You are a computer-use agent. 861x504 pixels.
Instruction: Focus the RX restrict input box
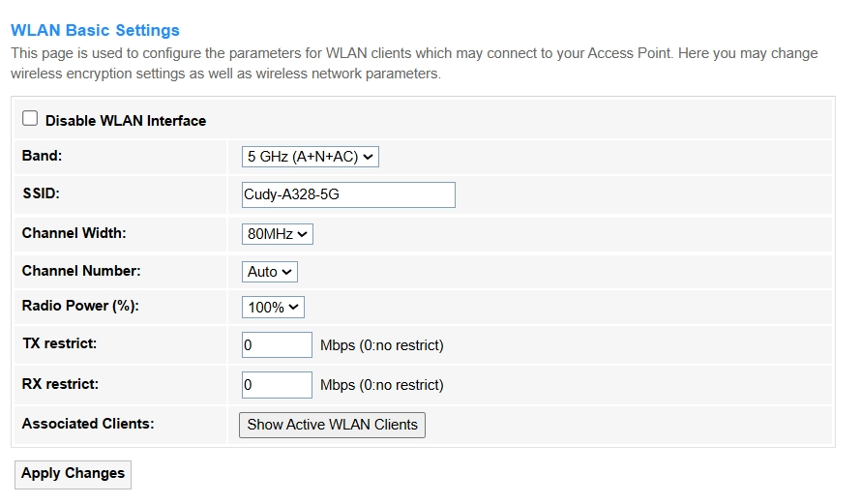click(x=277, y=384)
